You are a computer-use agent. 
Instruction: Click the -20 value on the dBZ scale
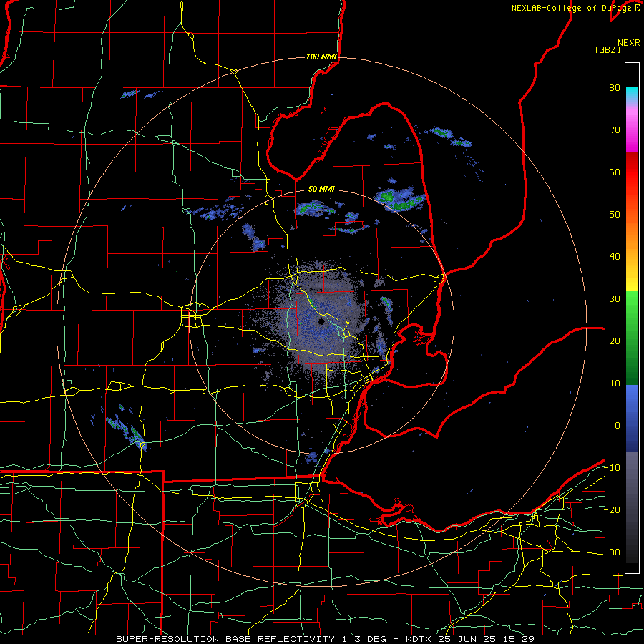612,510
